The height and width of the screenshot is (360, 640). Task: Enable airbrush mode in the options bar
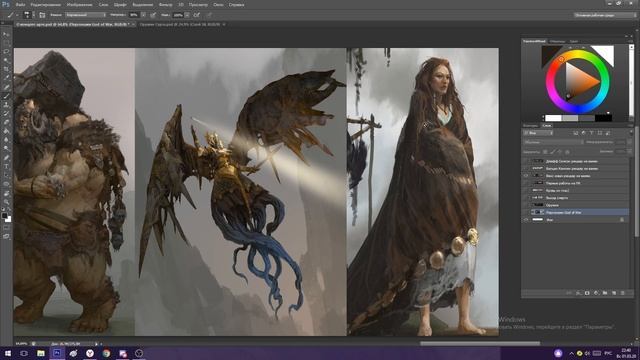[196, 15]
